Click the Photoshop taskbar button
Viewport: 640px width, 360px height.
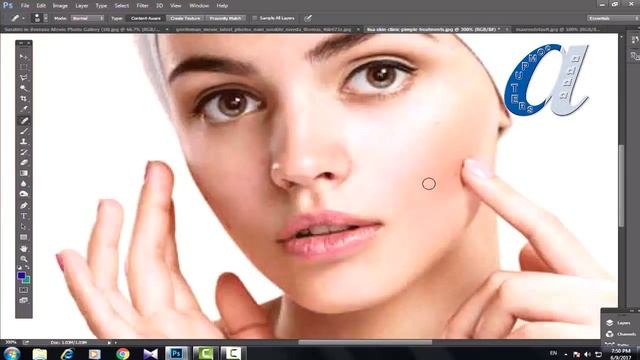point(177,353)
